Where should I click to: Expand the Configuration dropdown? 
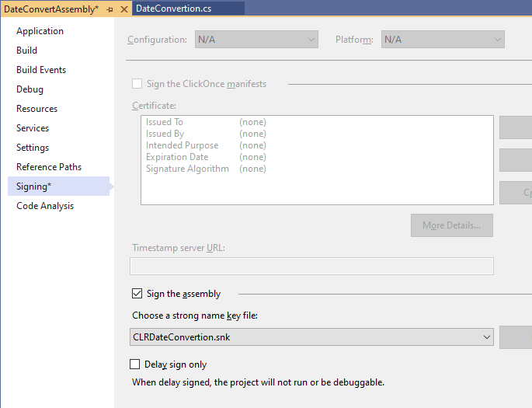pyautogui.click(x=256, y=39)
